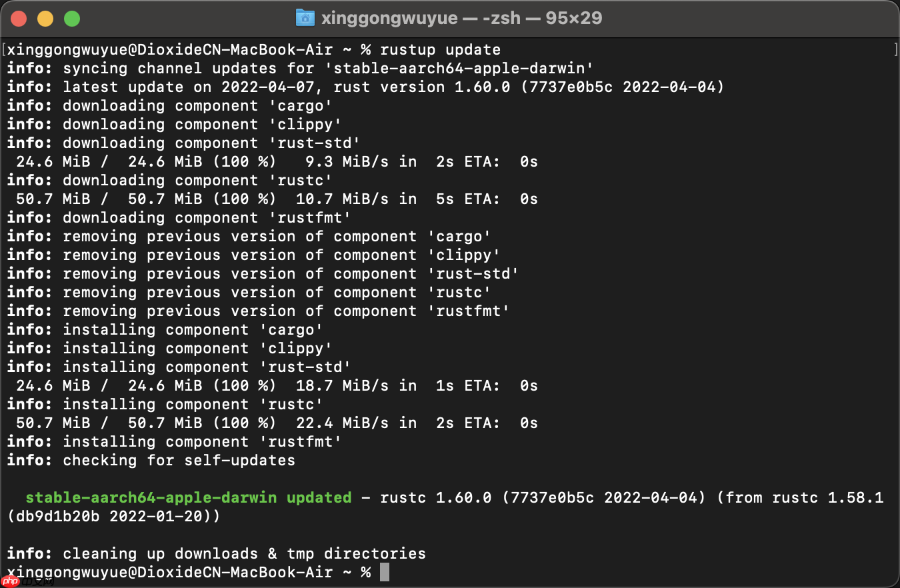Viewport: 900px width, 588px height.
Task: Zoom the Terminal window with the green button
Action: pos(72,19)
